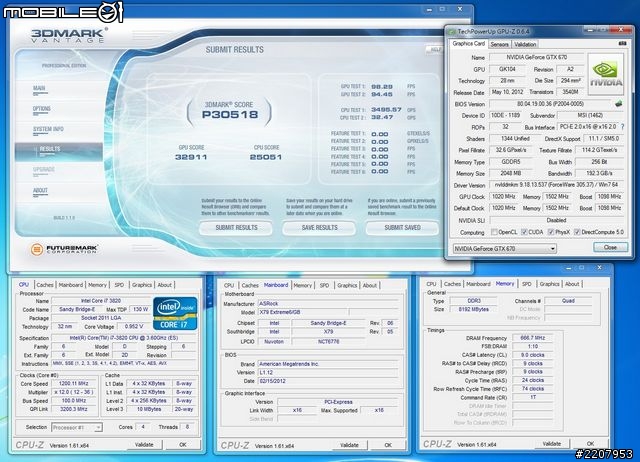Open SYSTEM INFO in 3DMark sidebar

(x=48, y=129)
